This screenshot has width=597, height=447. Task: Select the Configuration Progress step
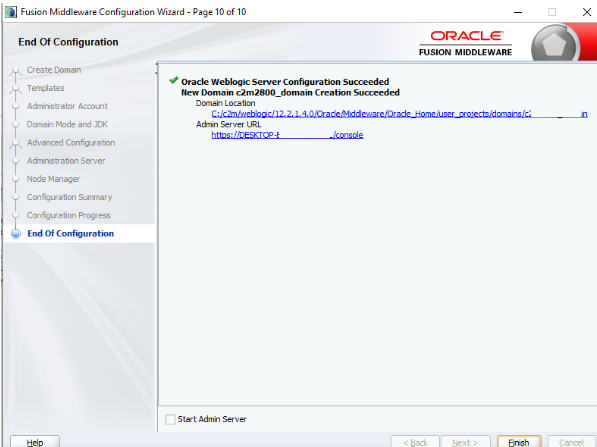[69, 216]
